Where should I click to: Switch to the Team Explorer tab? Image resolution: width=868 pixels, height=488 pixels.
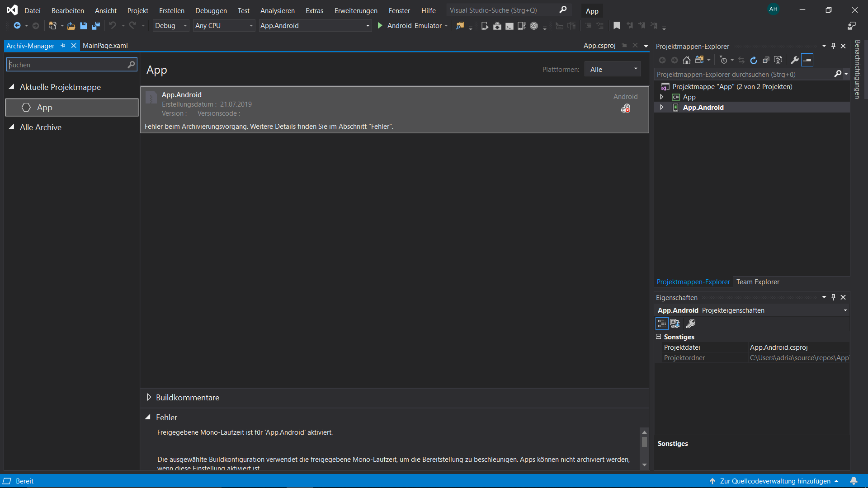point(758,282)
